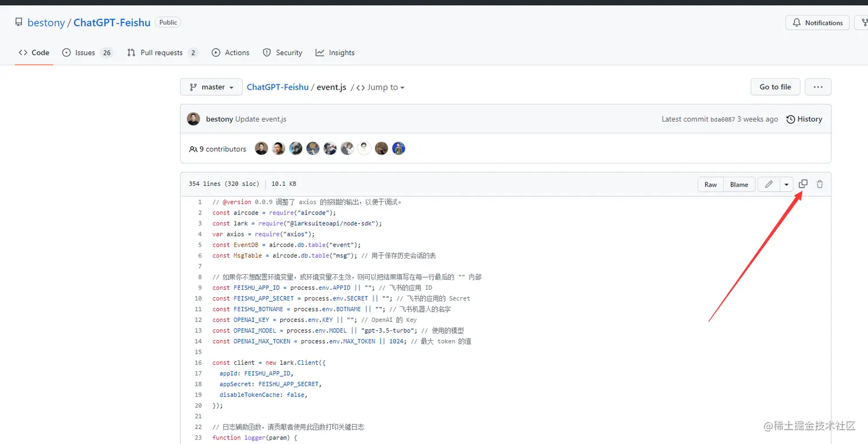Open the ChatGPT-Feishu breadcrumb folder link
Screen dimensions: 868x444
(x=277, y=87)
